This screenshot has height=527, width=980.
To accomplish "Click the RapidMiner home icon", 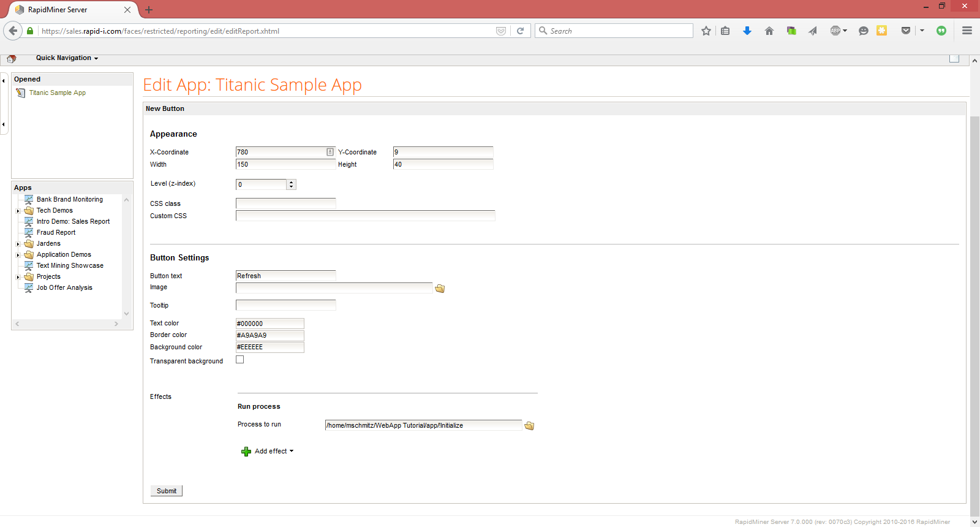I will [x=11, y=59].
